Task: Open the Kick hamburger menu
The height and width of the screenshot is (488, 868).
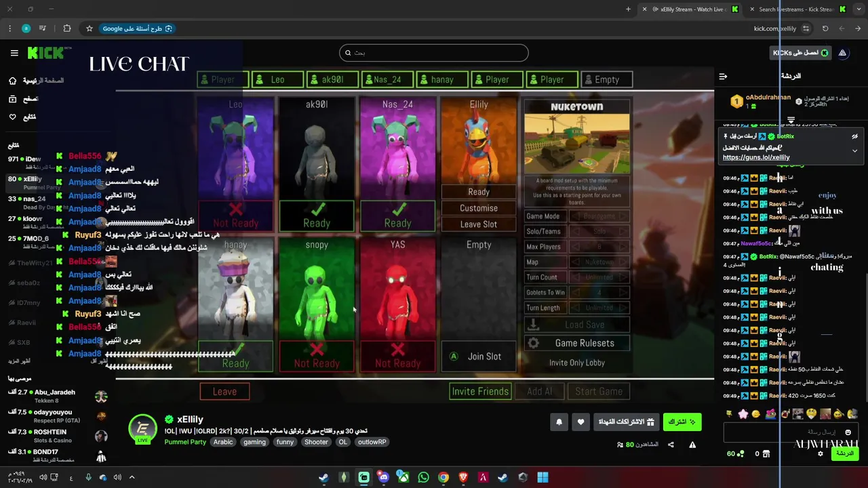Action: [14, 53]
